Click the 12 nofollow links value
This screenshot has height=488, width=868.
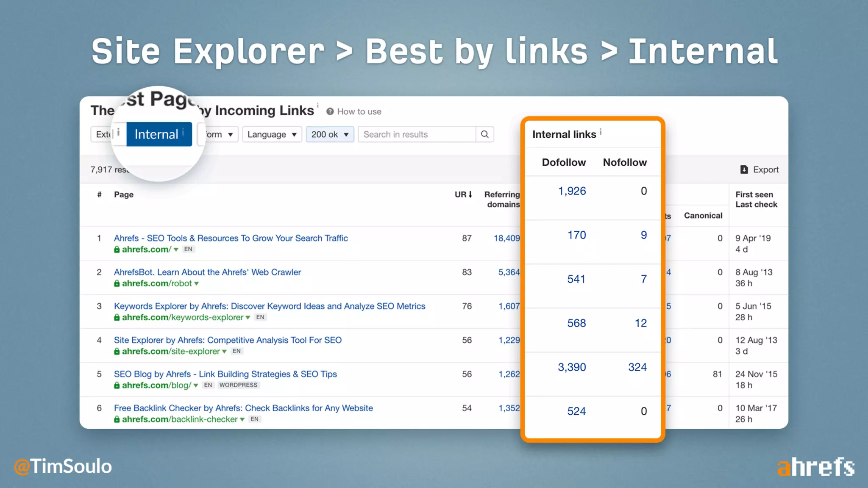coord(641,323)
